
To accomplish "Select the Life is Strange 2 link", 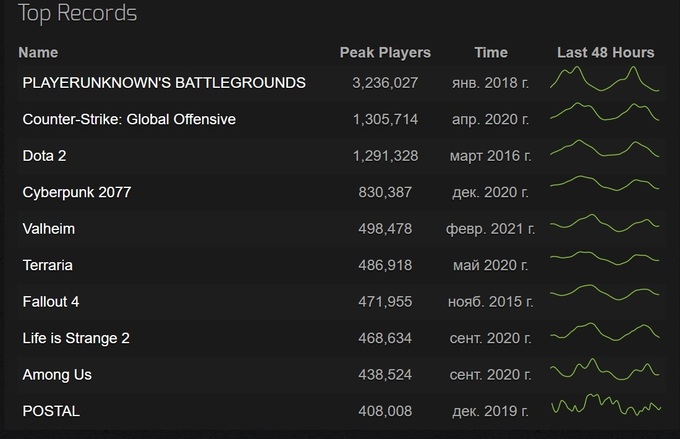I will 76,338.
